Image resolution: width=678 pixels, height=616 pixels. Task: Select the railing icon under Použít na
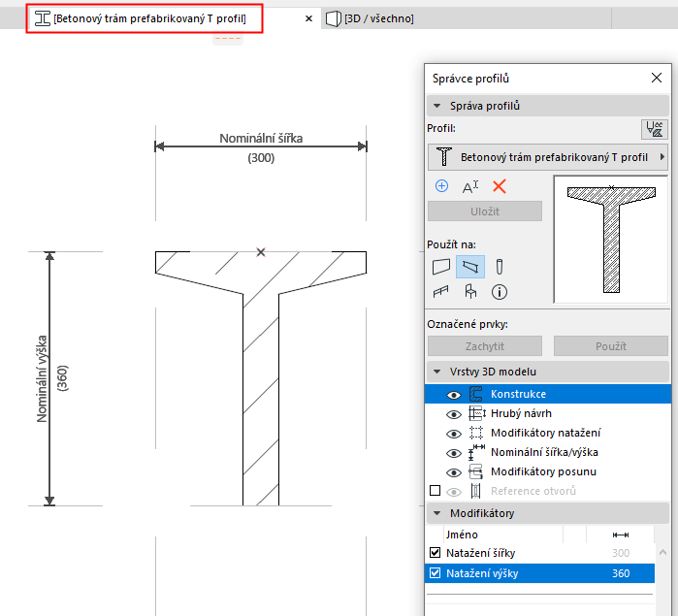pyautogui.click(x=442, y=291)
